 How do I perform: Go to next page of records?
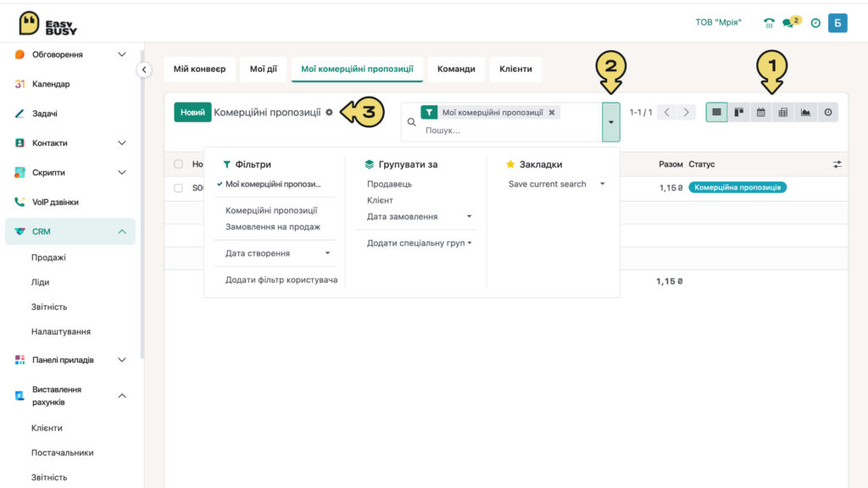686,113
